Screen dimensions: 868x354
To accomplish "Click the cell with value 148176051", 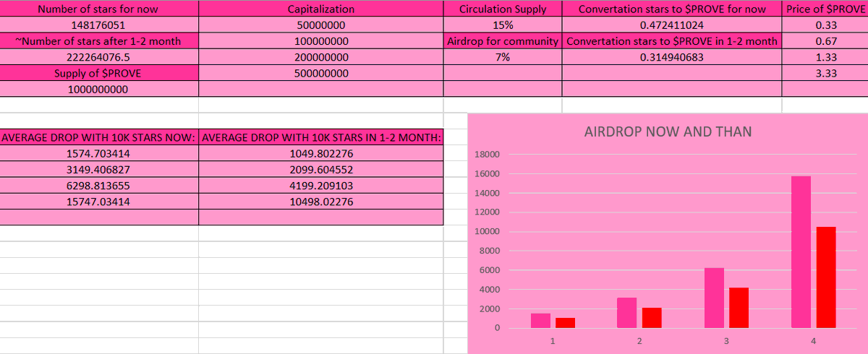I will (98, 25).
